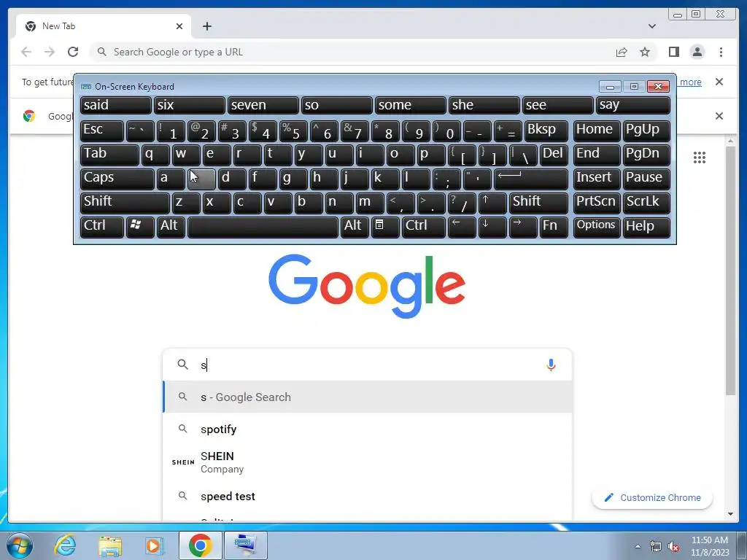The height and width of the screenshot is (560, 747).
Task: Open Windows Media Player from taskbar
Action: (155, 545)
